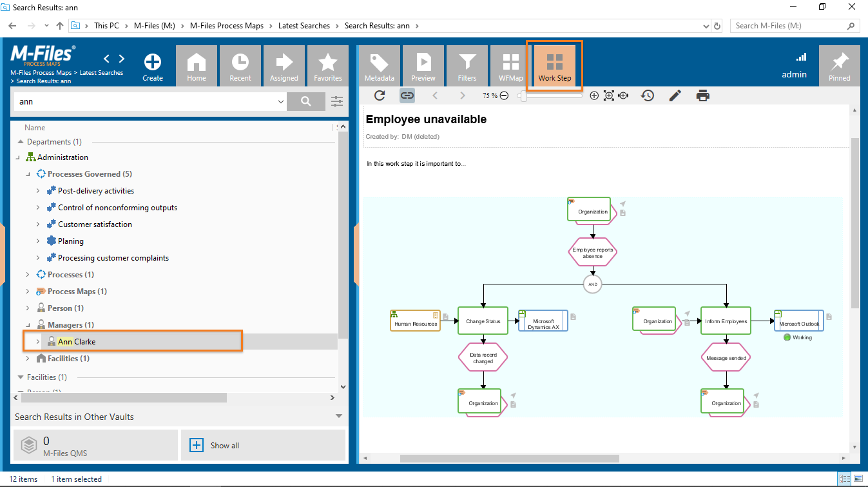Click the Change Status node

(x=483, y=321)
